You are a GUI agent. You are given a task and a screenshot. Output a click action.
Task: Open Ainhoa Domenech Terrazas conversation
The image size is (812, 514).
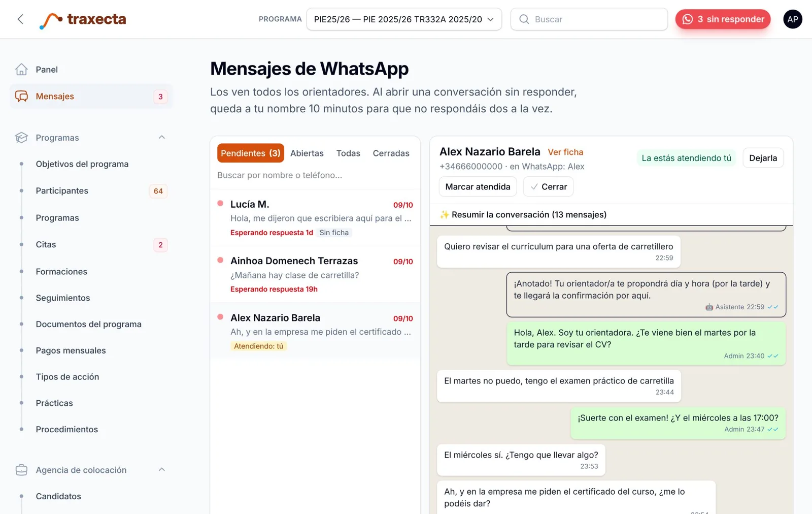(x=315, y=275)
